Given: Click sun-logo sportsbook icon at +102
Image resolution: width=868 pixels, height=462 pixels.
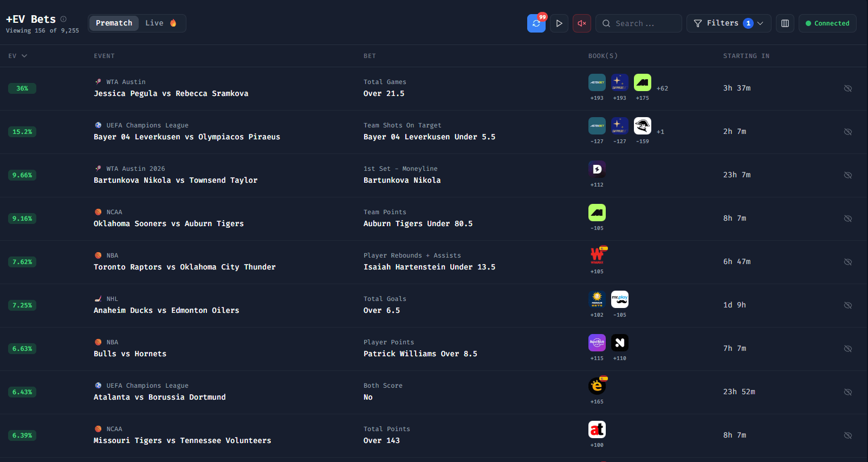Looking at the screenshot, I should tap(597, 299).
